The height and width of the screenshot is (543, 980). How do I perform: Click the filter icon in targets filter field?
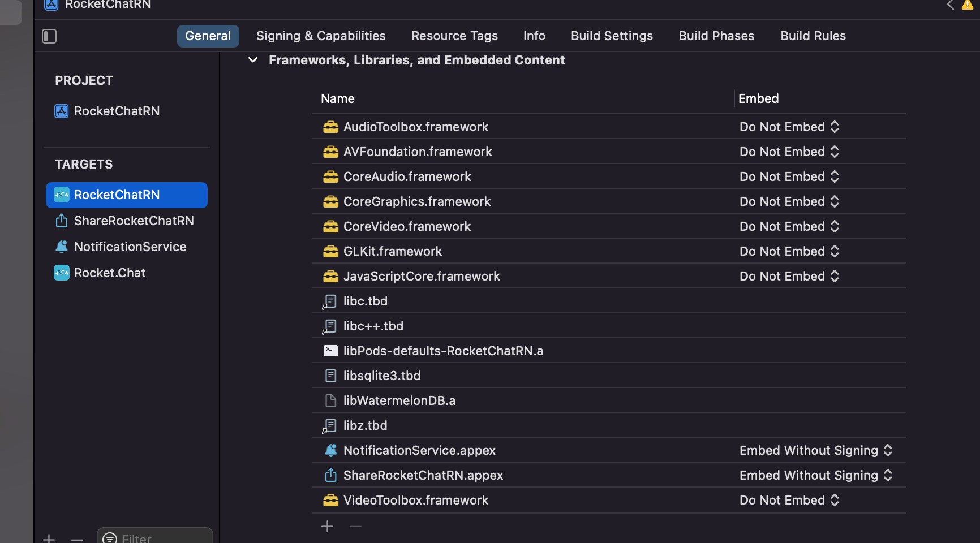(x=110, y=538)
